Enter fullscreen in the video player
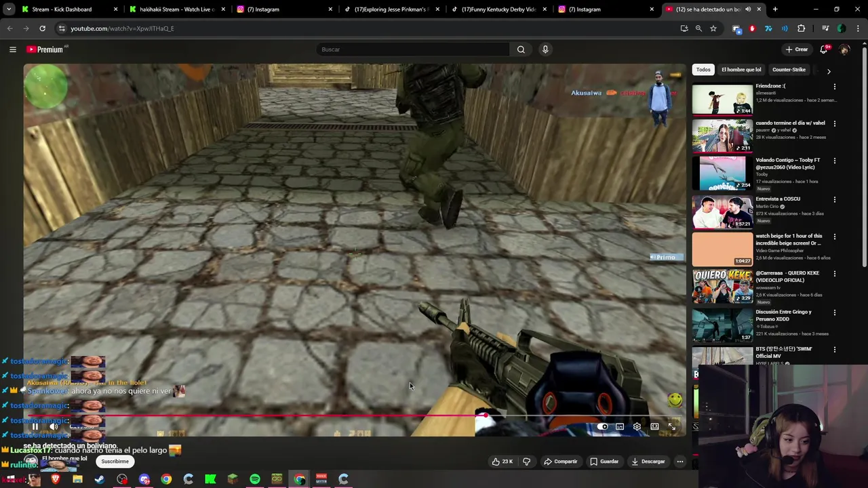The height and width of the screenshot is (488, 868). click(672, 426)
